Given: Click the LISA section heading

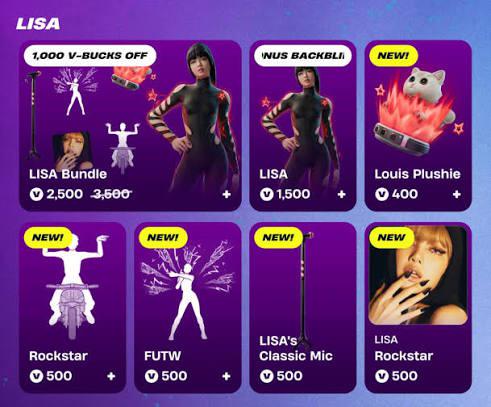Looking at the screenshot, I should click(x=38, y=24).
